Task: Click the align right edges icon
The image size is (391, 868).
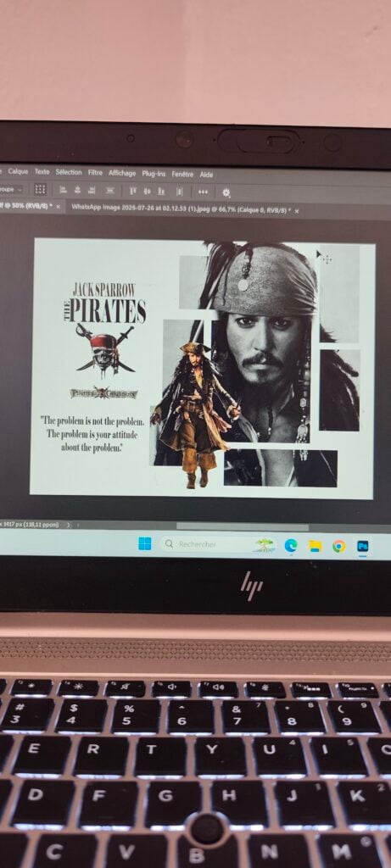Action: pos(92,190)
